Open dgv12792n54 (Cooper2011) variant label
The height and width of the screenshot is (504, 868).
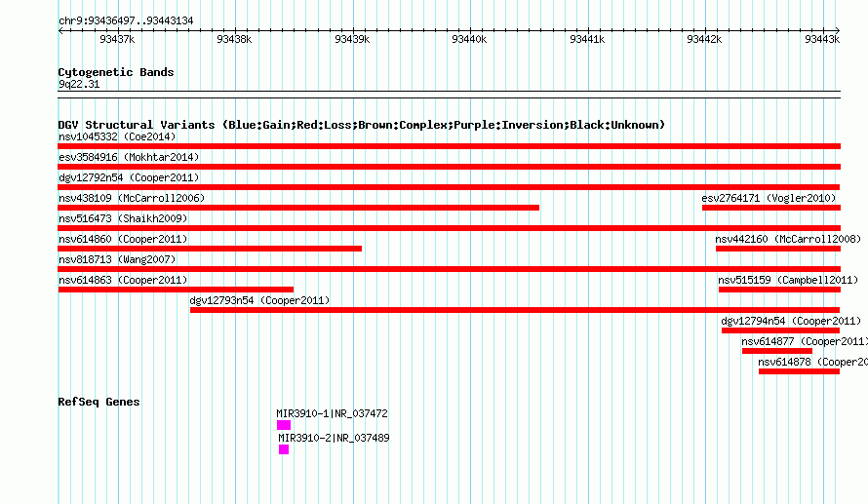(x=129, y=177)
